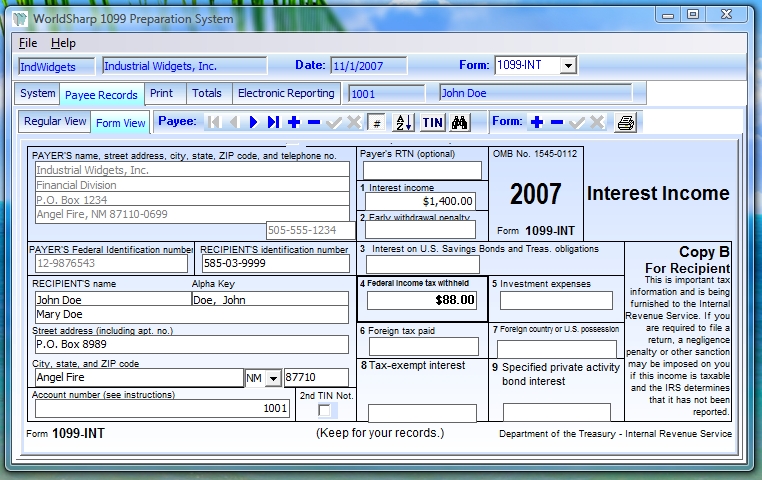Check the 2nd TIN Not. checkbox

pos(324,410)
